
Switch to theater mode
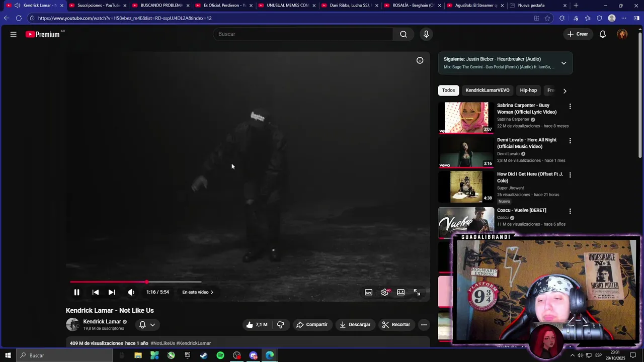(x=401, y=292)
